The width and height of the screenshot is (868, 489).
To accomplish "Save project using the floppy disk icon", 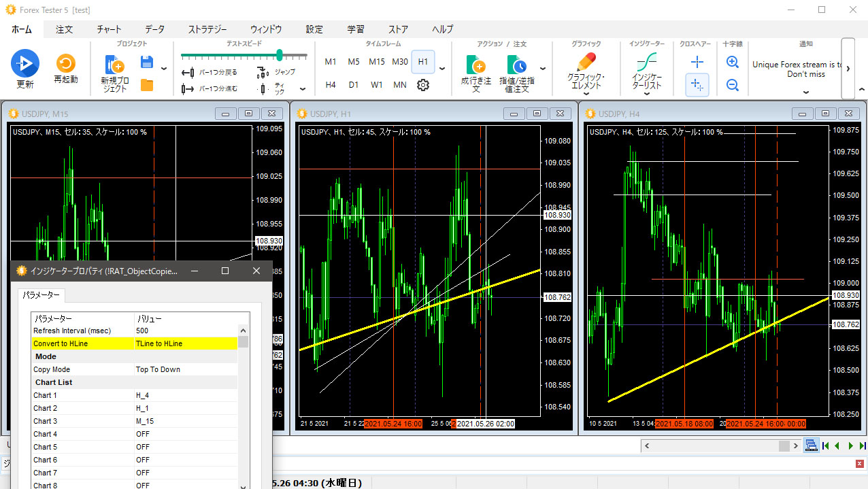I will (x=146, y=63).
